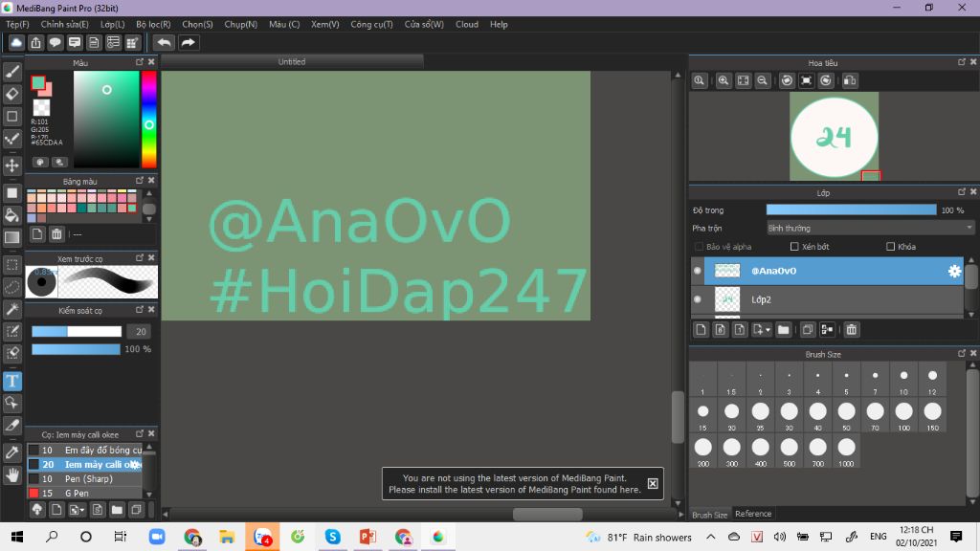Enable the Xén bớt checkbox
Viewport: 980px width, 551px height.
794,247
